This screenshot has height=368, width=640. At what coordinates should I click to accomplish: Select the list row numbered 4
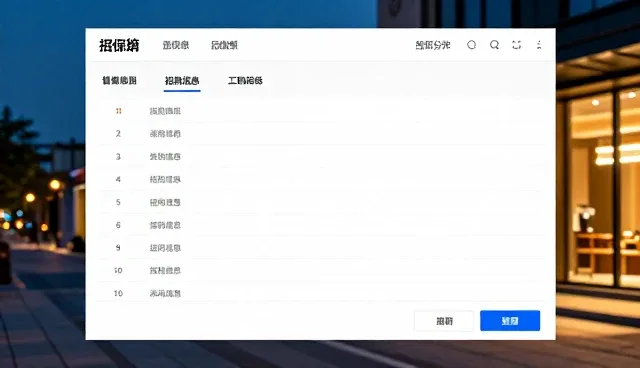coord(320,180)
